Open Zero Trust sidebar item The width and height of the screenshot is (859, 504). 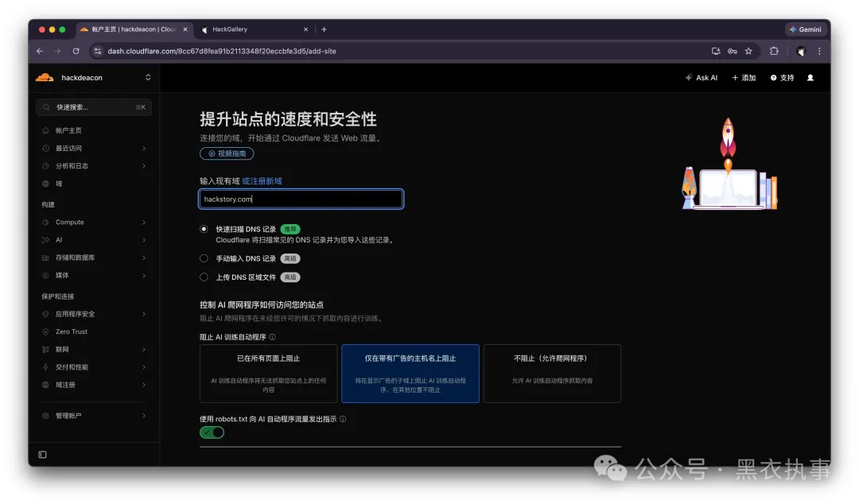(94, 331)
